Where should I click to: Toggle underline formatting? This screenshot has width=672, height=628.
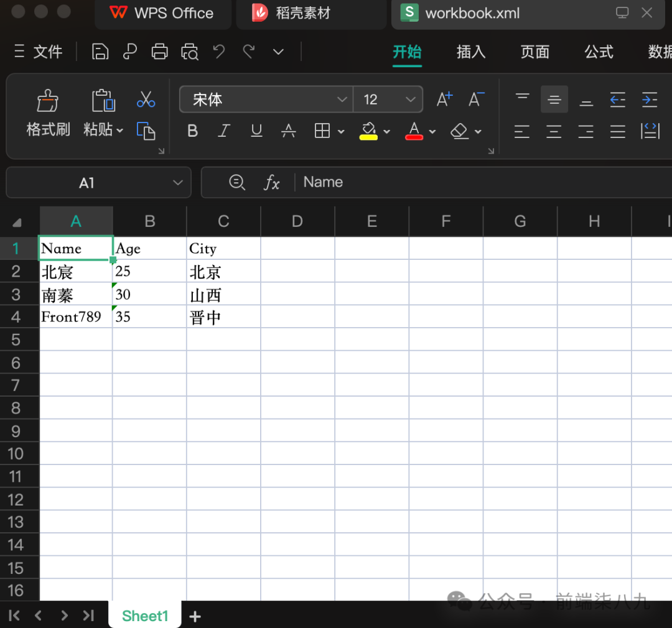pos(256,131)
